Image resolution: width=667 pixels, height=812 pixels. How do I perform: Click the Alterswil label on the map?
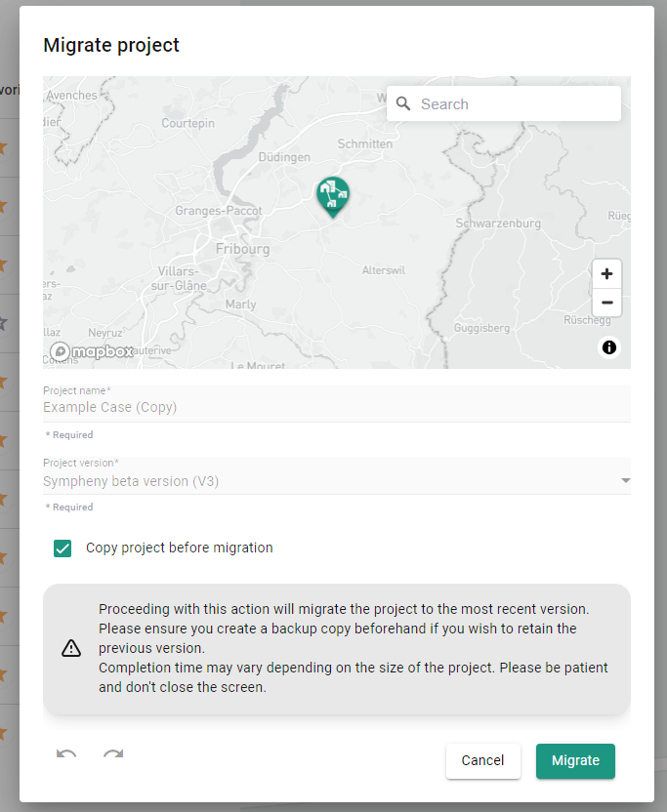(382, 269)
